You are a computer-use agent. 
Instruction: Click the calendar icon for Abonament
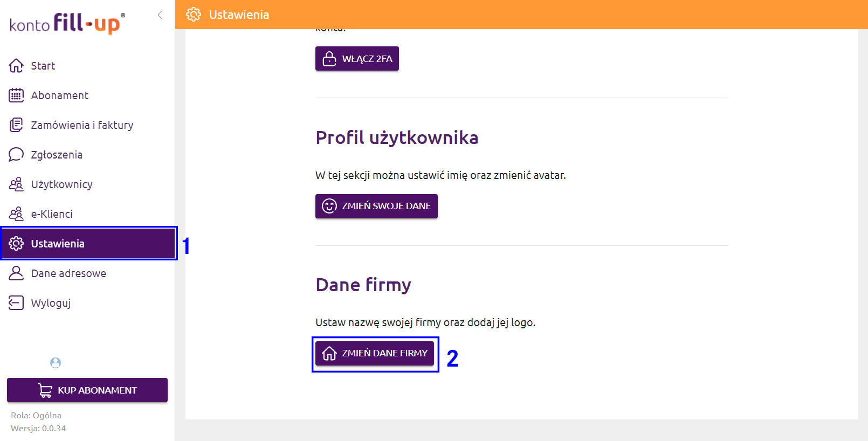16,95
